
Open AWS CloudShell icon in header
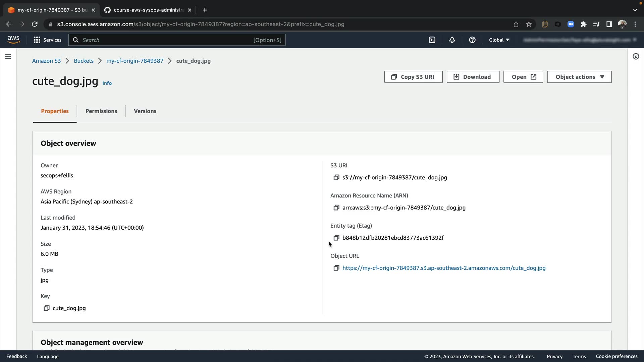432,40
